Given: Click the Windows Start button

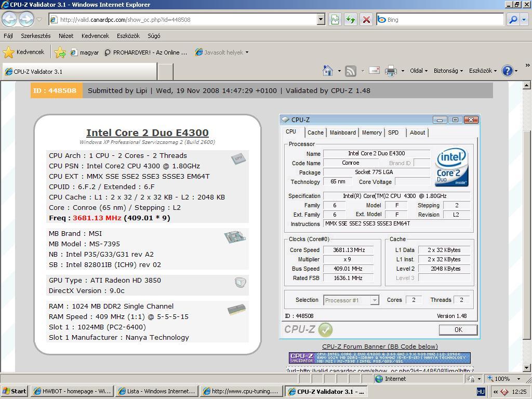Looking at the screenshot, I should pyautogui.click(x=14, y=391).
